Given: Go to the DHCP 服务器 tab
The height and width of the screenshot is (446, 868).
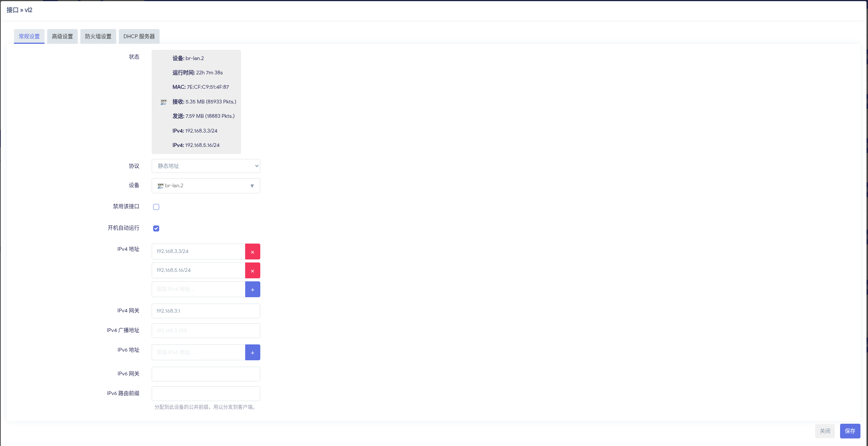Looking at the screenshot, I should point(139,37).
